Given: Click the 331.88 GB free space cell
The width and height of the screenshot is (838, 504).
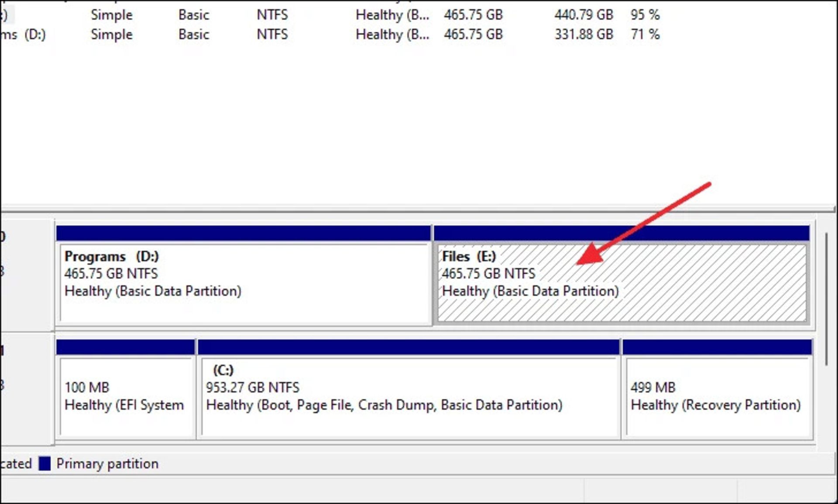Looking at the screenshot, I should [584, 34].
